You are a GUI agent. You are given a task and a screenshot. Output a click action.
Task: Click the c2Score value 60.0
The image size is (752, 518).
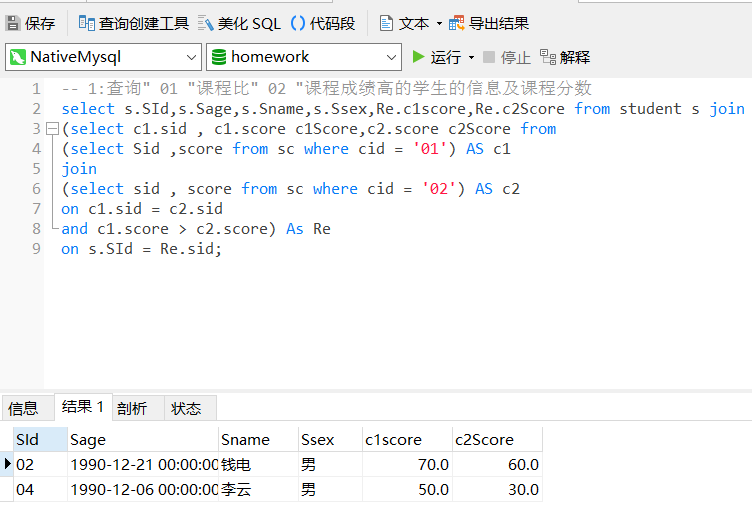(497, 464)
